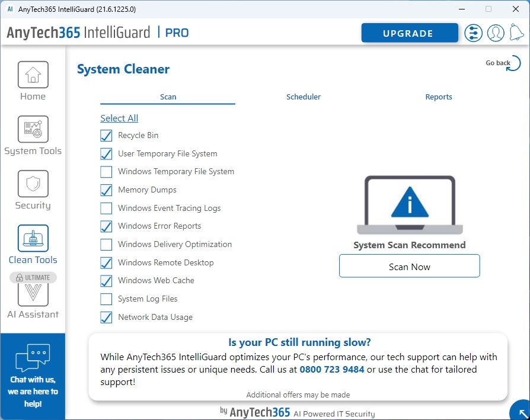Check Windows Delivery Optimization
Viewport: 530px width, 420px height.
[x=106, y=245]
